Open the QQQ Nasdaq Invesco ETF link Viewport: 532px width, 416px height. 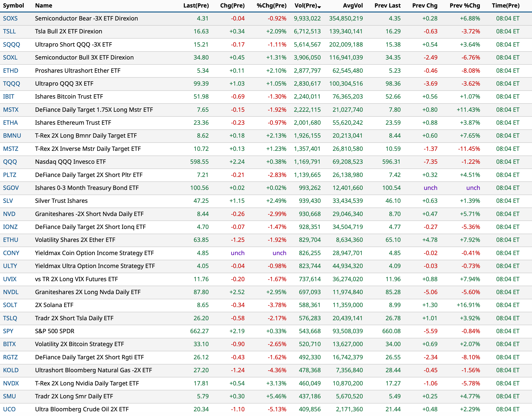click(x=10, y=162)
